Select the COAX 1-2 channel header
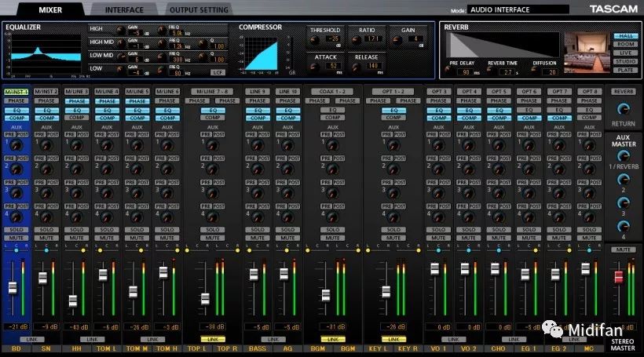644x357 pixels. (x=333, y=92)
